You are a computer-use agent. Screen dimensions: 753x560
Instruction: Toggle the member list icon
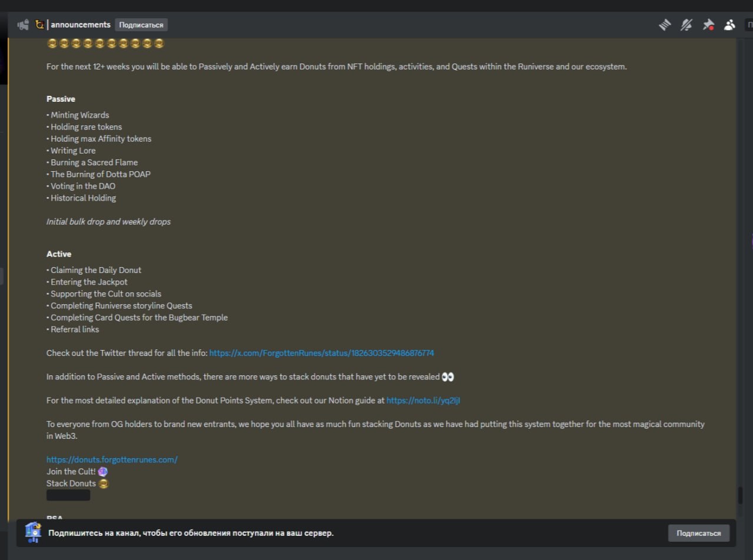point(729,25)
